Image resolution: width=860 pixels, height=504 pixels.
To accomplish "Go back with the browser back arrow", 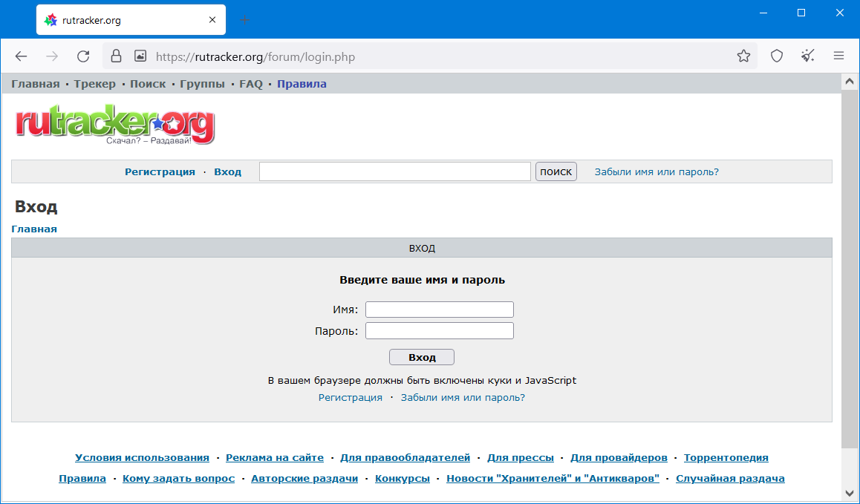I will point(21,56).
